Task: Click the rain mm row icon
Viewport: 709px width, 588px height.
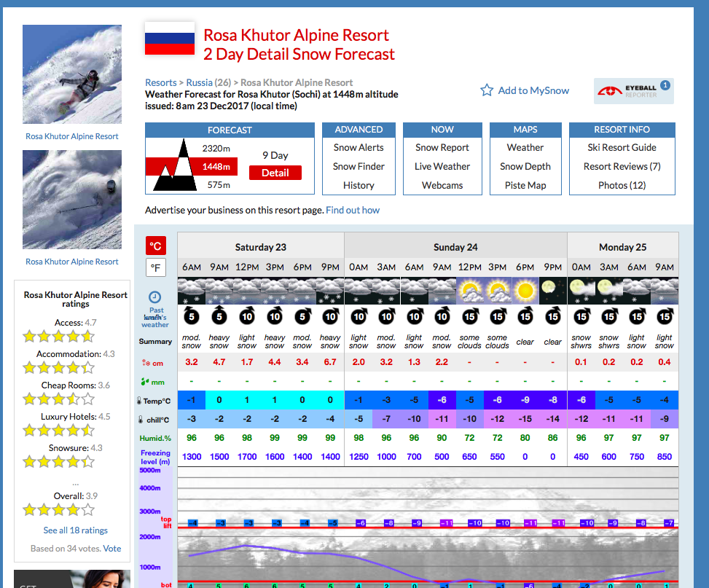Action: (145, 382)
